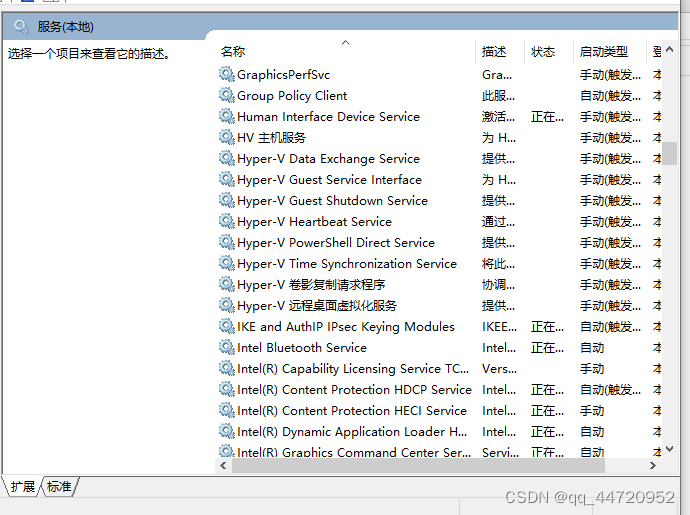Select the Group Policy Client service name
The width and height of the screenshot is (690, 515).
coord(292,96)
